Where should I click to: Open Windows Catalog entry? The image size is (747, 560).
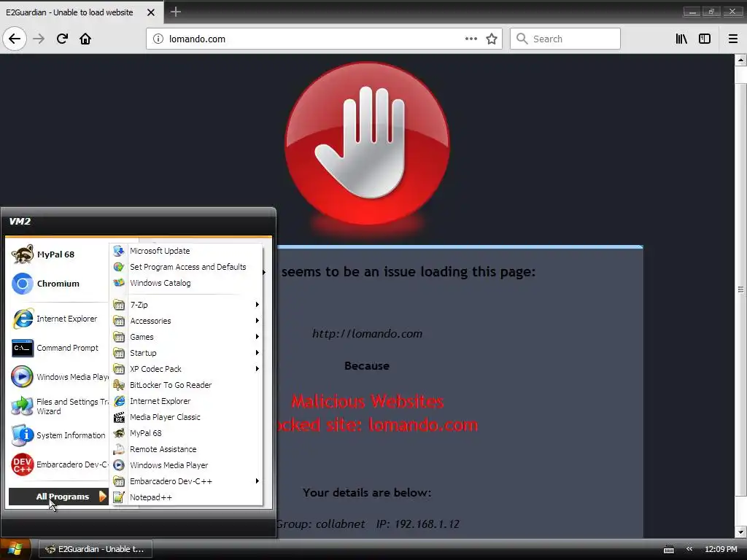click(x=187, y=283)
